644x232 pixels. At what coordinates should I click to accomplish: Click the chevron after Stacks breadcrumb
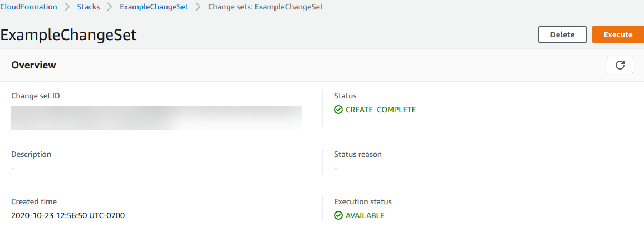click(x=110, y=7)
